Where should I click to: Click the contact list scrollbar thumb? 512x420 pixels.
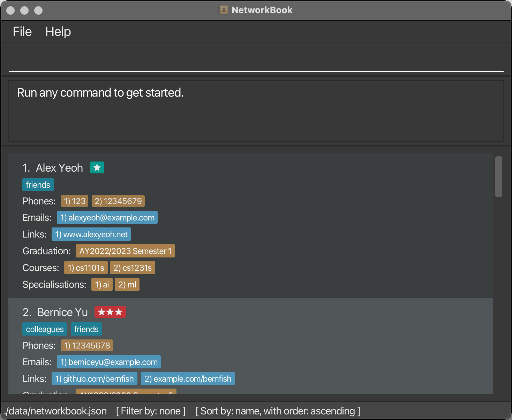499,177
